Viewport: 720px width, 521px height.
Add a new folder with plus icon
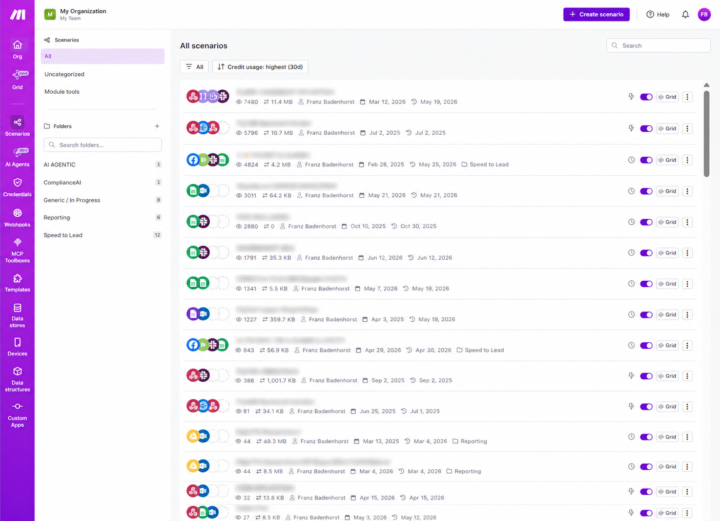coord(157,126)
